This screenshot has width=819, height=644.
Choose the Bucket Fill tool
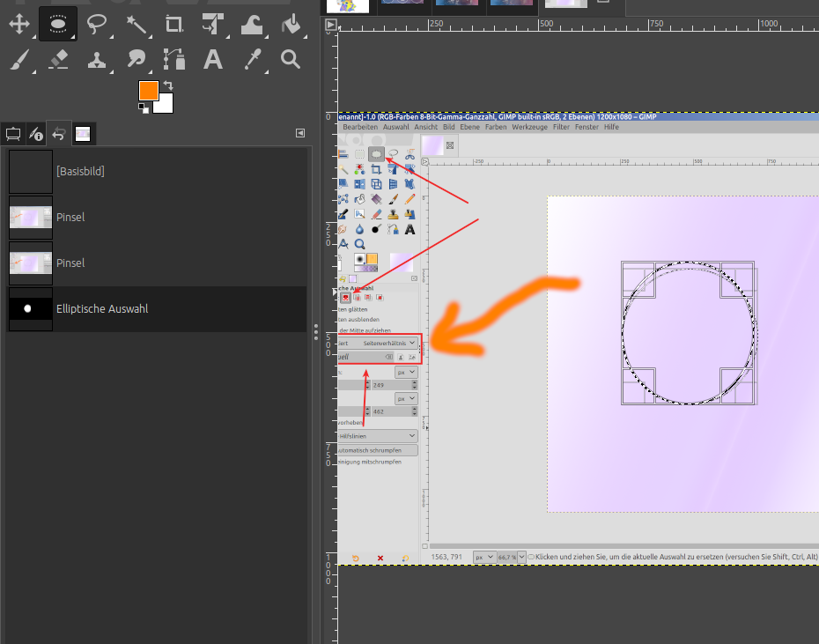click(291, 24)
